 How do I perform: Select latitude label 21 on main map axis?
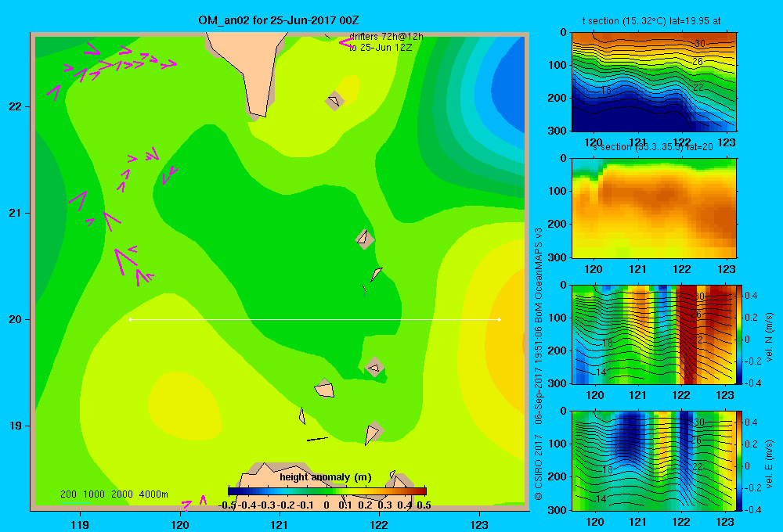click(x=16, y=213)
